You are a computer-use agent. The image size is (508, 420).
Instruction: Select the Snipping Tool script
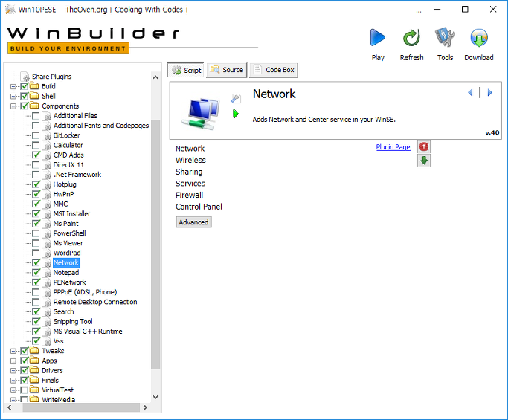(x=73, y=322)
